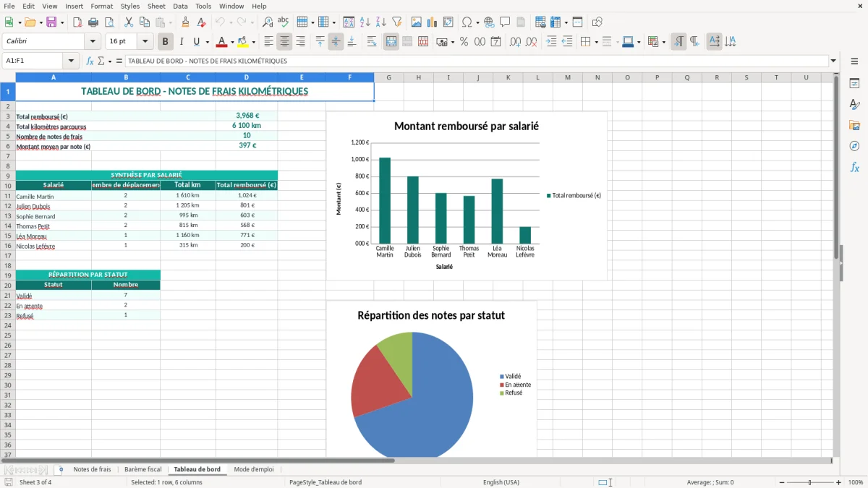The height and width of the screenshot is (488, 868).
Task: Click the Export as PDF icon
Action: pos(77,22)
